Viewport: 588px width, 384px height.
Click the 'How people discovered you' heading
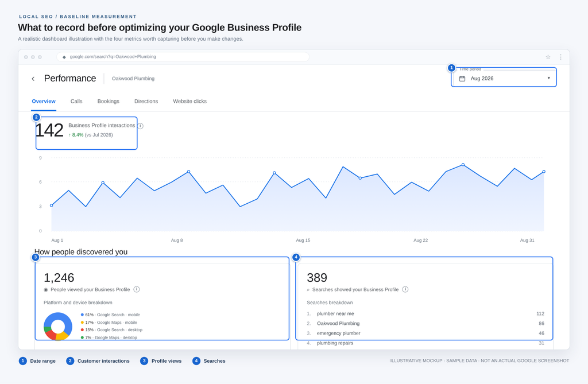(x=81, y=251)
